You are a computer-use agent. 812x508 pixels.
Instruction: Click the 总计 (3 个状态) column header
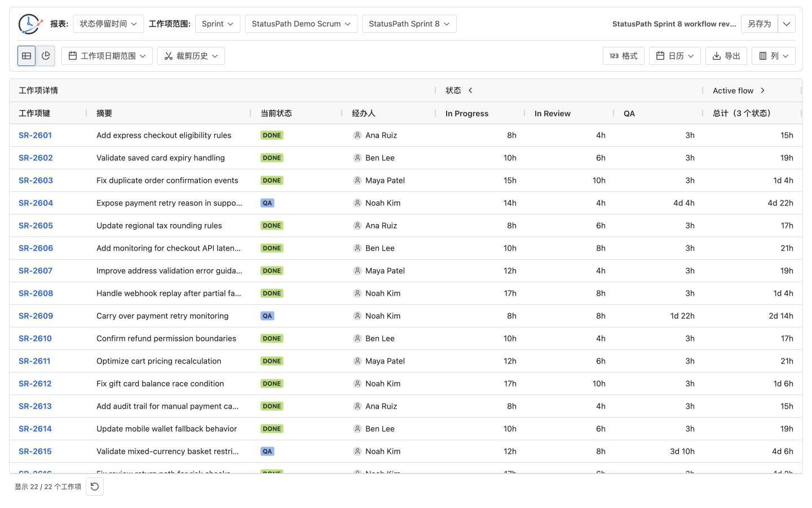742,113
